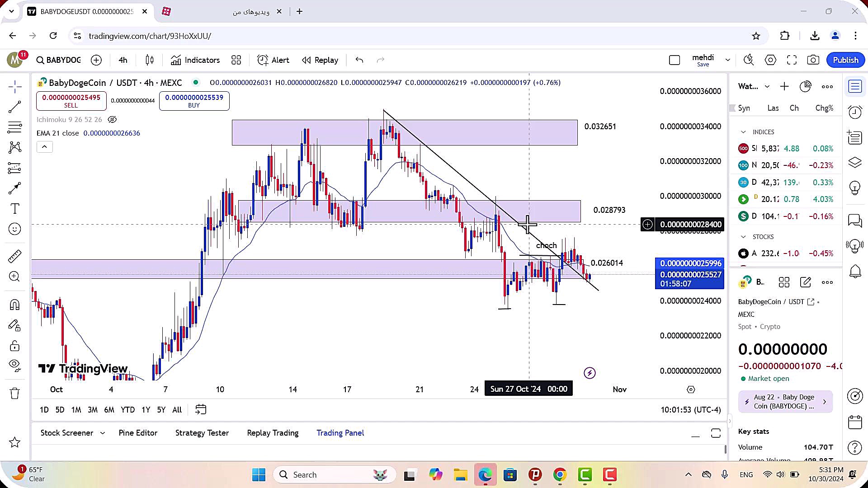868x488 pixels.
Task: Select the trend line drawing tool
Action: click(14, 107)
